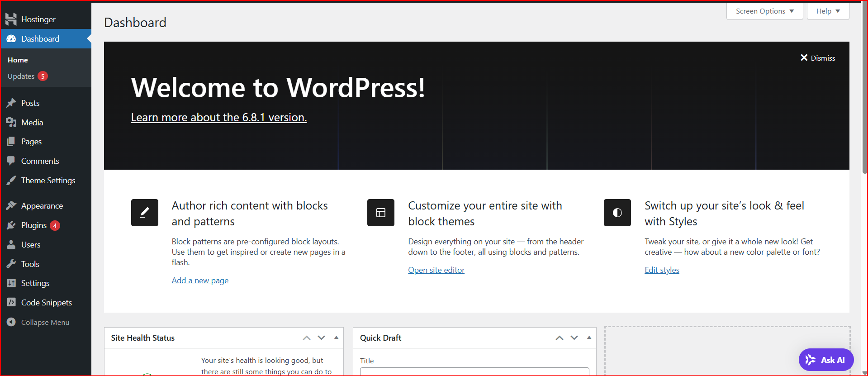Click the Comments bubble icon
The image size is (868, 376).
coord(11,161)
